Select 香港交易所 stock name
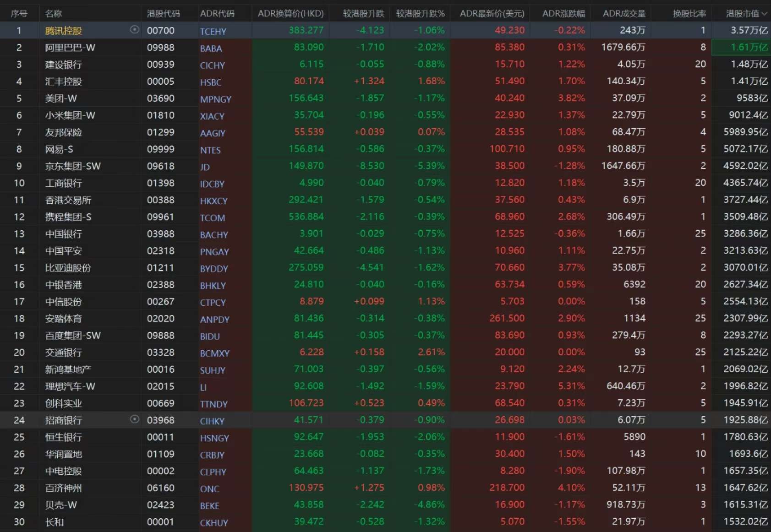 [68, 200]
